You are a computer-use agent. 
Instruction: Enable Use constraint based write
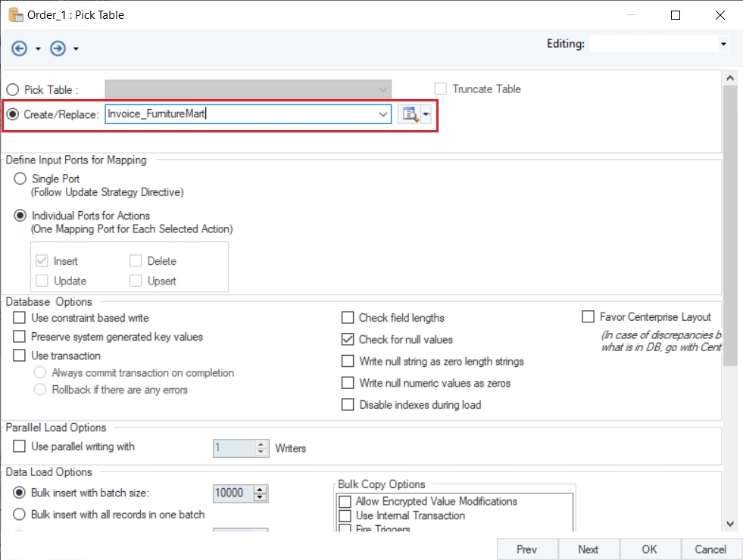coord(20,318)
